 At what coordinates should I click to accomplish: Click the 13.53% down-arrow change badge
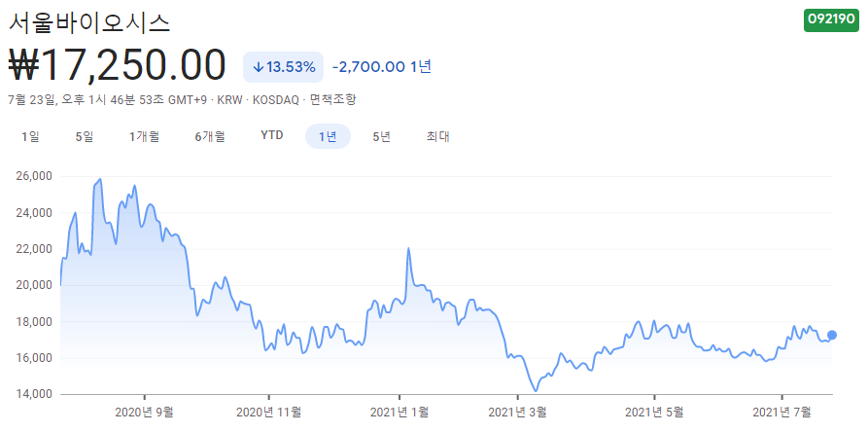click(x=284, y=67)
